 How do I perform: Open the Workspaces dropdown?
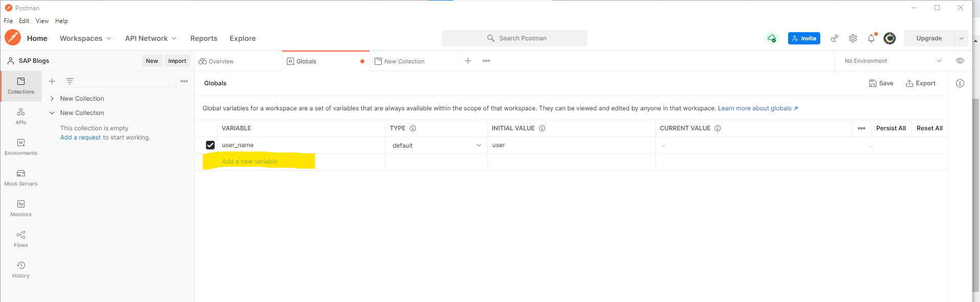pos(85,38)
